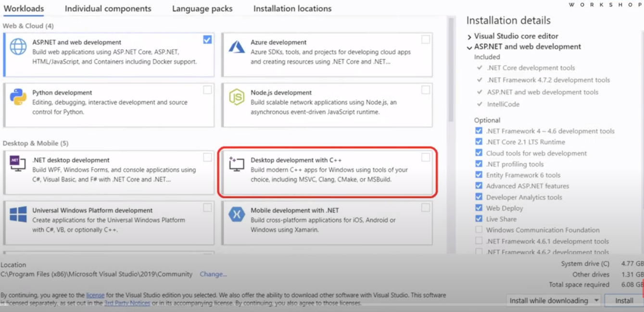Click the 'Total space required' label
The height and width of the screenshot is (312, 644).
579,285
